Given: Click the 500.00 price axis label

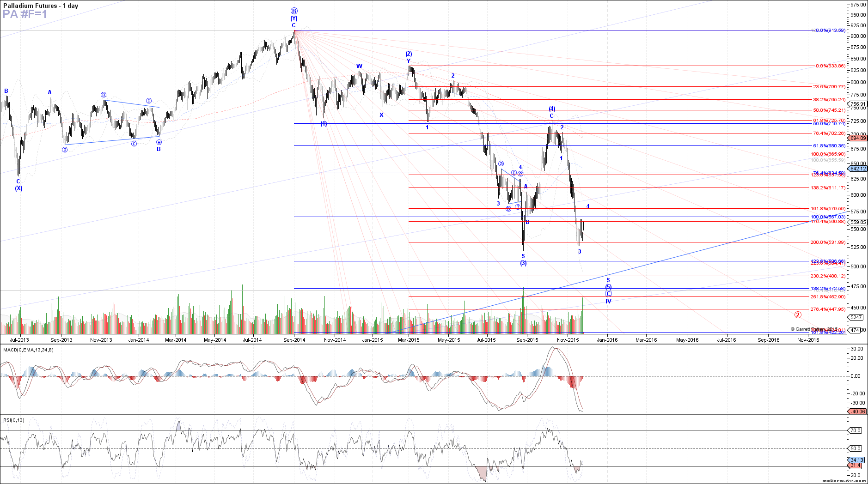Looking at the screenshot, I should point(858,266).
